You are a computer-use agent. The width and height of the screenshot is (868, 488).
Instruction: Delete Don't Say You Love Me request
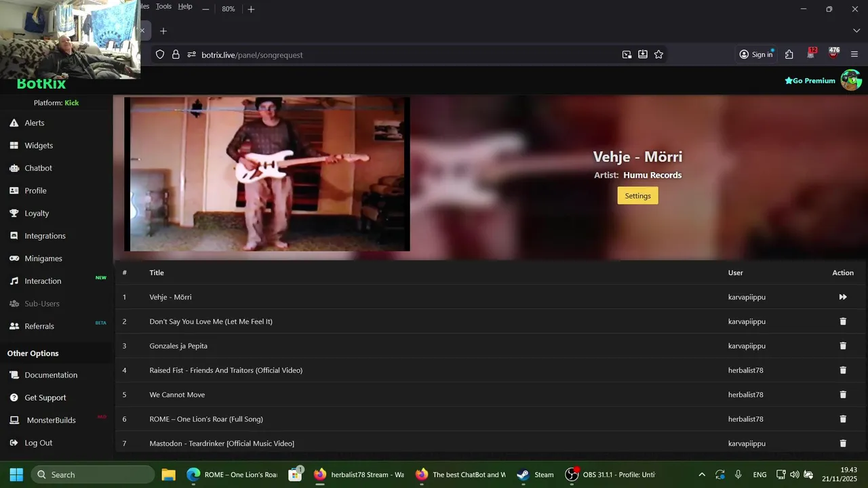click(x=843, y=321)
